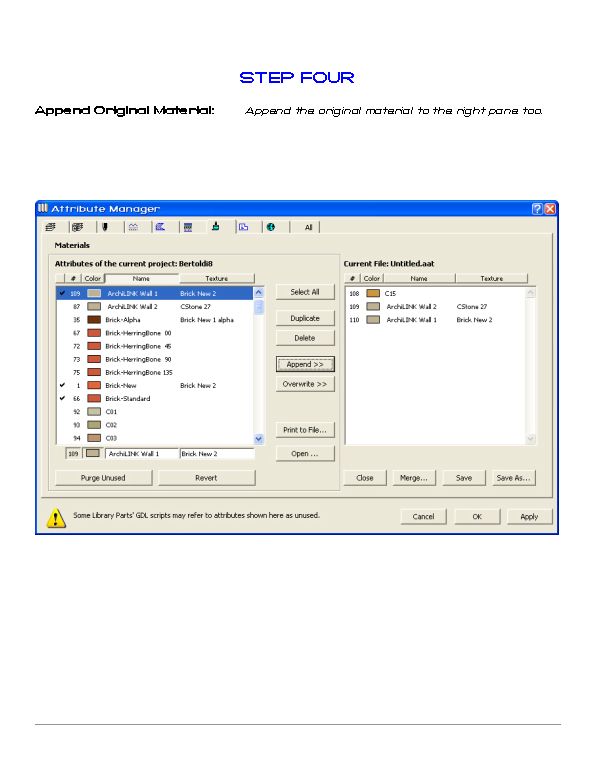Open the Cities globe tab
This screenshot has width=594, height=767.
coord(271,227)
